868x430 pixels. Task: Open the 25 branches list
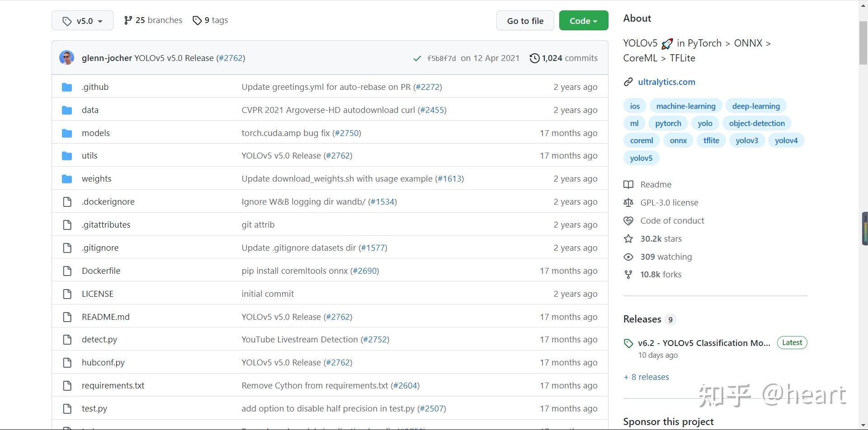[153, 20]
